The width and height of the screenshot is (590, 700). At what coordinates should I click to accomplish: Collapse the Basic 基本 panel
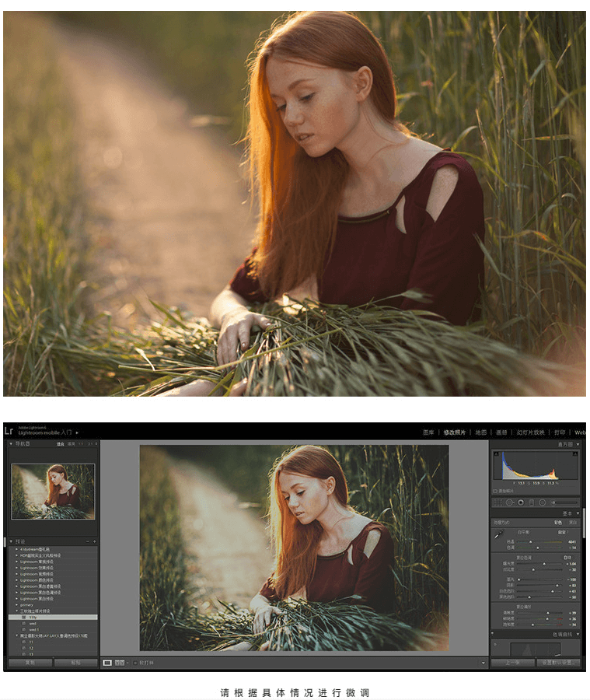[x=578, y=514]
